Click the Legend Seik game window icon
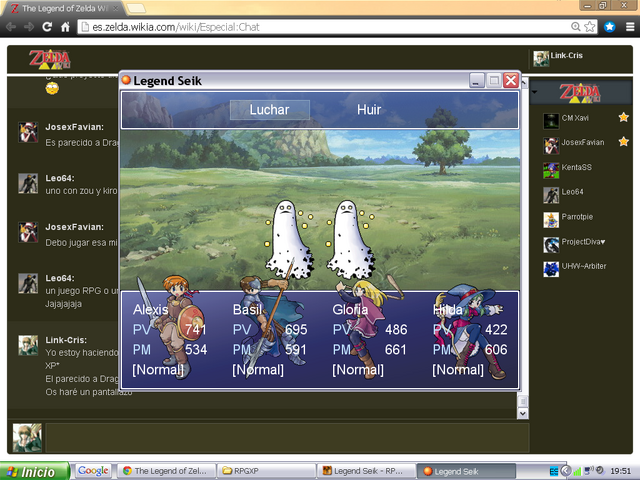Viewport: 640px width, 480px height. tap(127, 80)
